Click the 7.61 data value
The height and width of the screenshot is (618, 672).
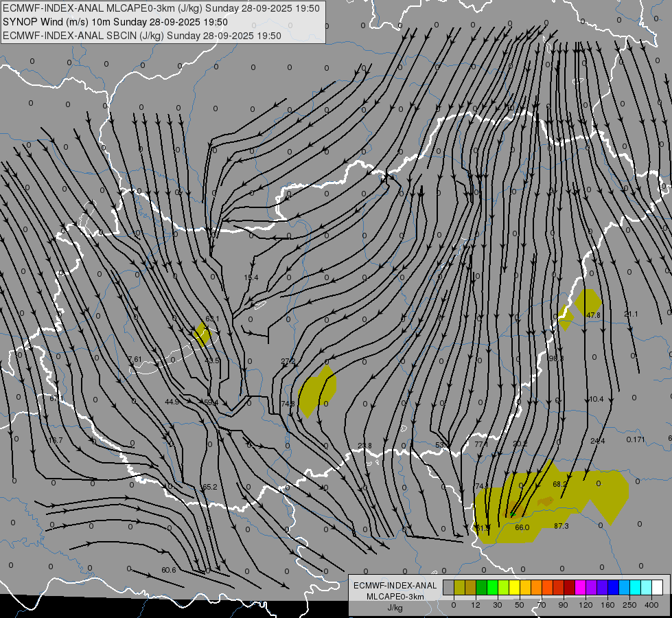[x=135, y=359]
